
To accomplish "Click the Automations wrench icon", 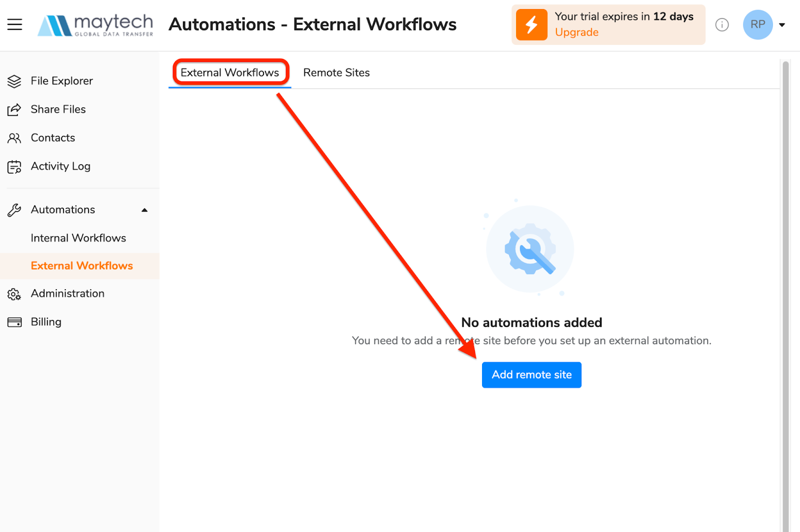I will pyautogui.click(x=14, y=210).
